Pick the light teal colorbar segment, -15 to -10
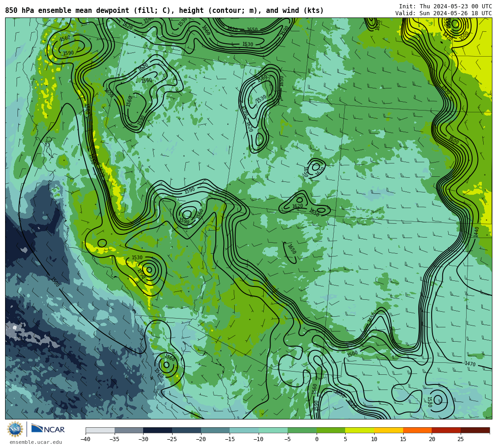Screen dimensions: 497x448 pyautogui.click(x=244, y=430)
